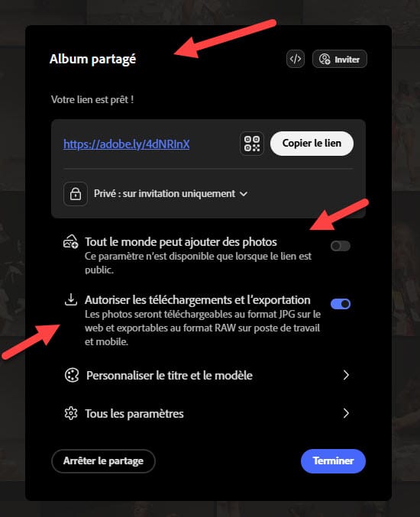Viewport: 420px width, 517px height.
Task: Open the QR code icon
Action: (252, 144)
